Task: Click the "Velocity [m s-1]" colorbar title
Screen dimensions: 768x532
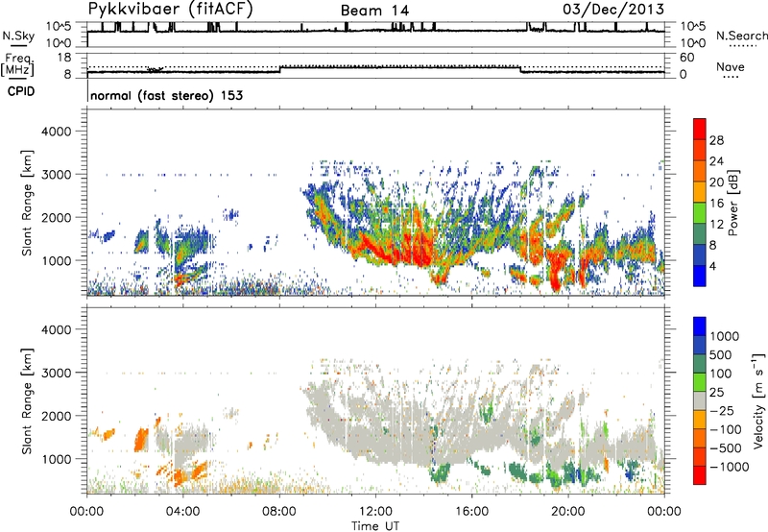Action: 759,400
